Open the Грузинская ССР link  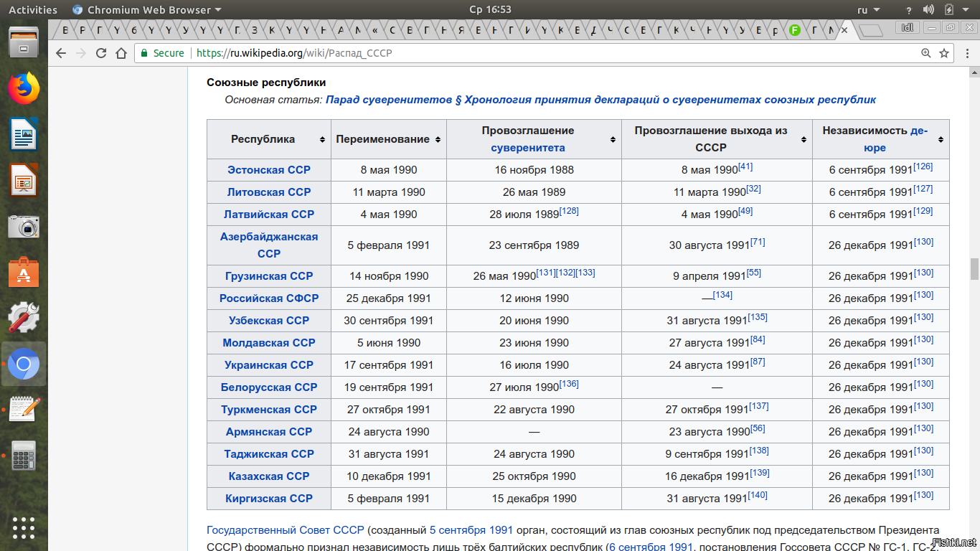tap(269, 276)
